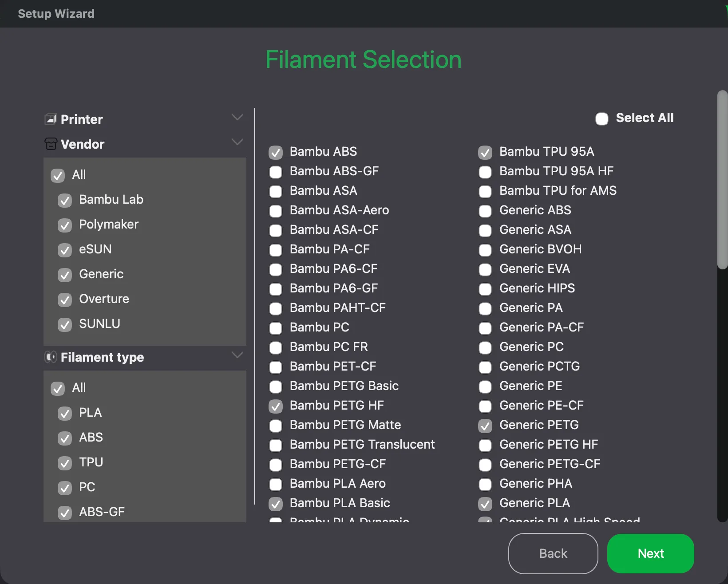Image resolution: width=728 pixels, height=584 pixels.
Task: Uncheck the eSUN vendor filter
Action: coord(65,250)
